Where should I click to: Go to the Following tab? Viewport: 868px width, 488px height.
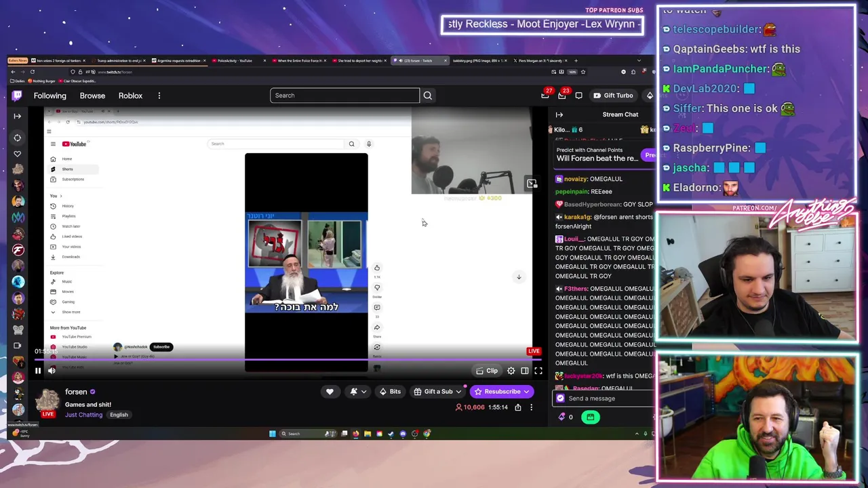point(50,96)
